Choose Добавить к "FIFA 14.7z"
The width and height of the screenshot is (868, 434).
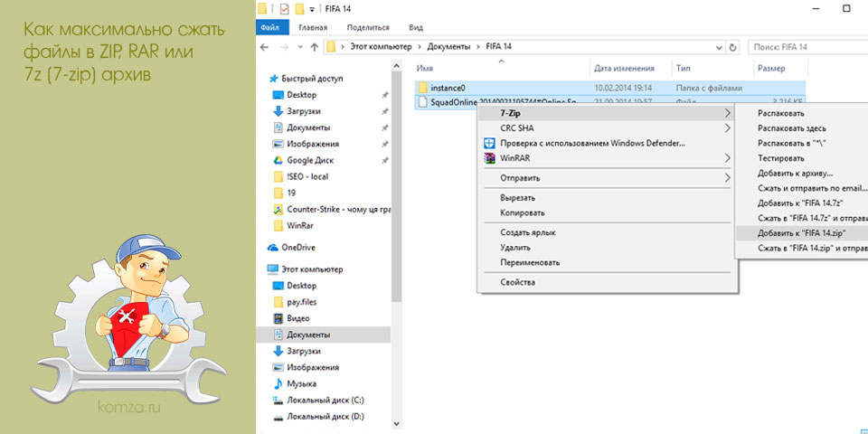click(802, 203)
